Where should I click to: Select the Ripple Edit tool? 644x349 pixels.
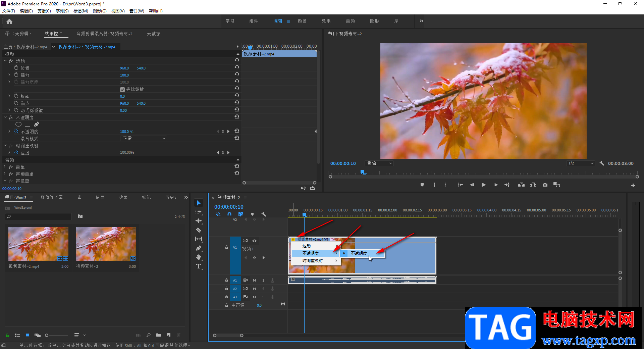pos(199,221)
